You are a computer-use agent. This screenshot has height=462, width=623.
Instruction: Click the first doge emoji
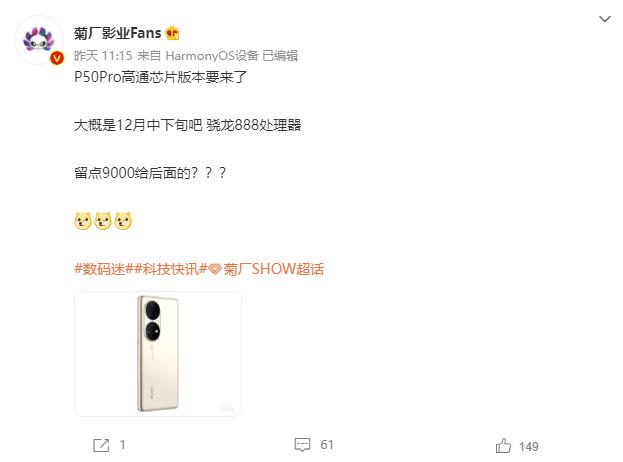tap(83, 221)
